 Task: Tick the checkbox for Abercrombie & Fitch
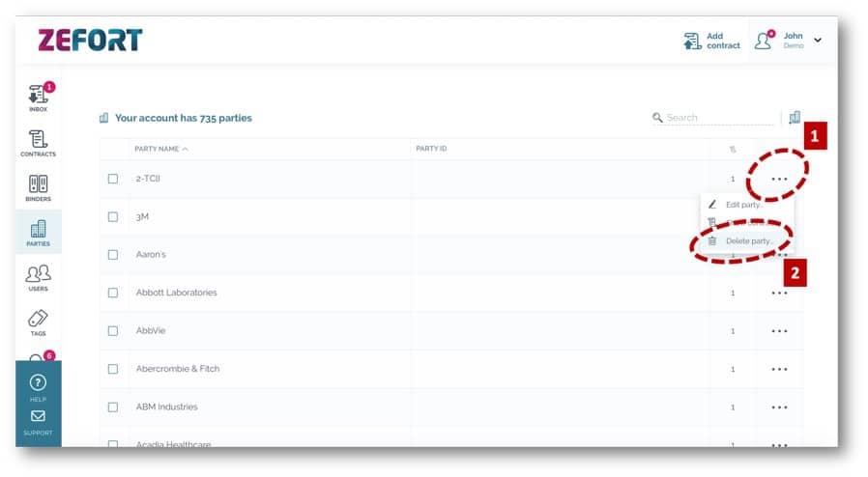click(113, 369)
